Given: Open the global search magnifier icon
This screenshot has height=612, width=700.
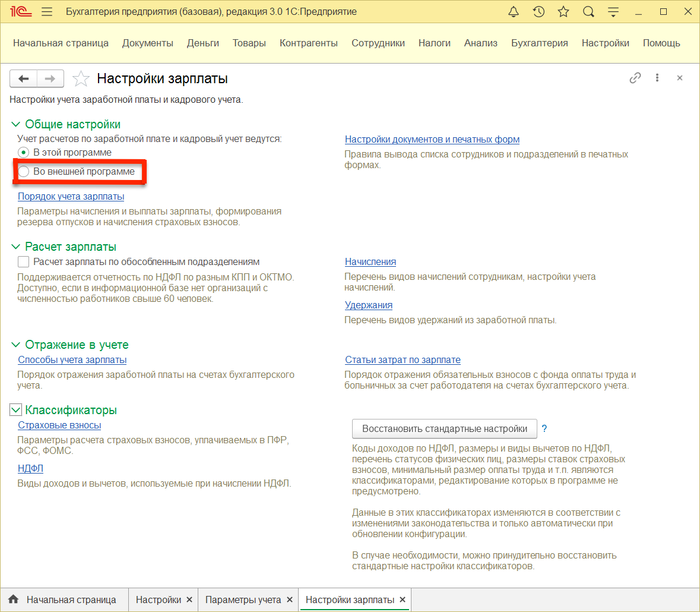Looking at the screenshot, I should coord(588,11).
